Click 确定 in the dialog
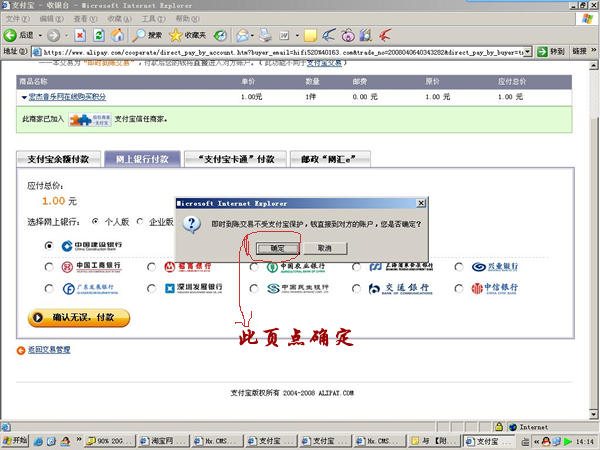Viewport: 600px width, 450px height. point(277,248)
